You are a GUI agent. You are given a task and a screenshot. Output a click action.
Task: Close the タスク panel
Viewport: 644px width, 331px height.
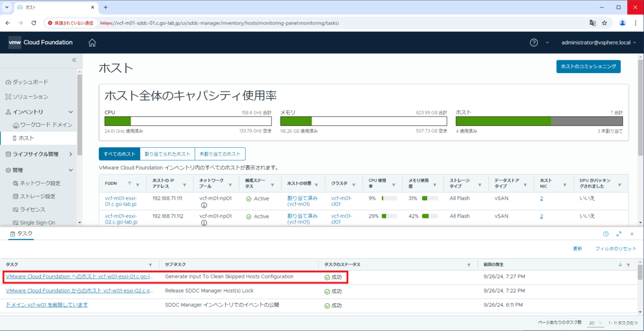click(632, 234)
